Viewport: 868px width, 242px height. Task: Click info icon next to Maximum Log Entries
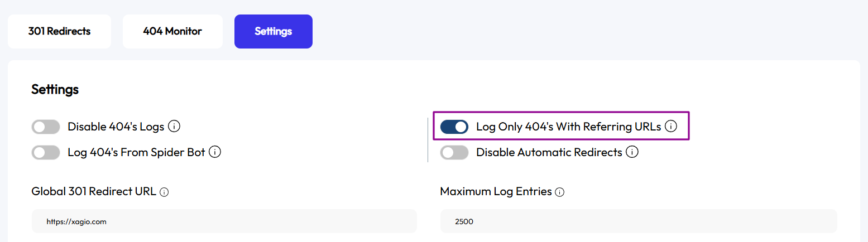[x=560, y=192]
